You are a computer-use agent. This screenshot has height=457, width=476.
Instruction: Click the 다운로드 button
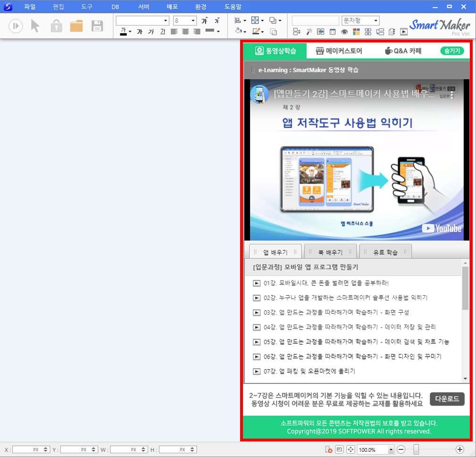[447, 399]
